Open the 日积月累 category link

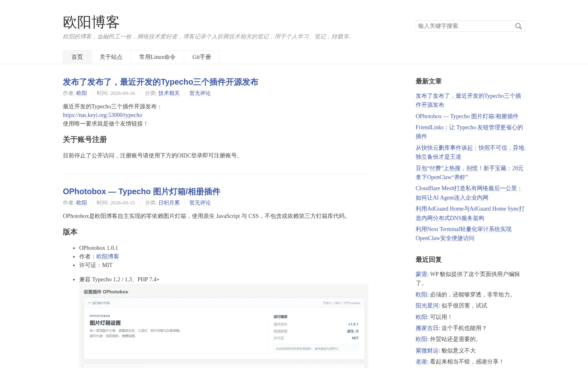[169, 203]
